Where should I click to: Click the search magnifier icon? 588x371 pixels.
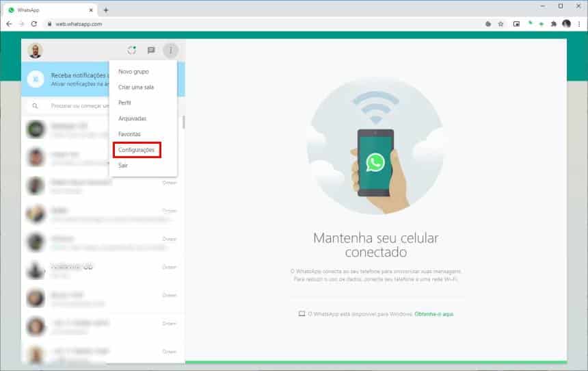[x=35, y=106]
